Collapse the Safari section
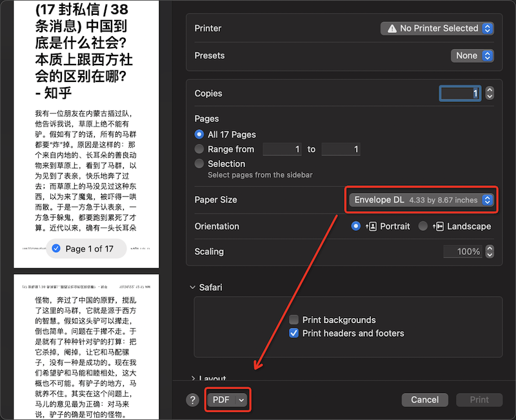 click(192, 287)
